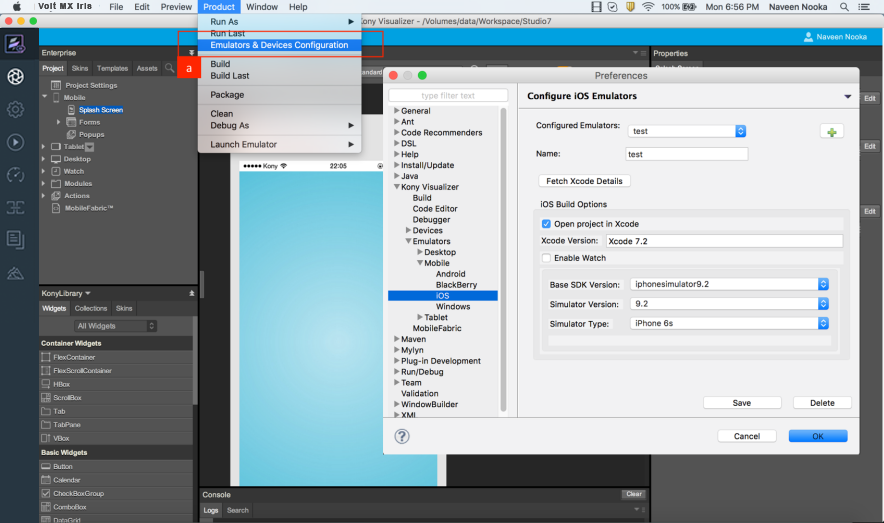
Task: Select Emulators & Devices Configuration menu item
Action: pyautogui.click(x=279, y=45)
